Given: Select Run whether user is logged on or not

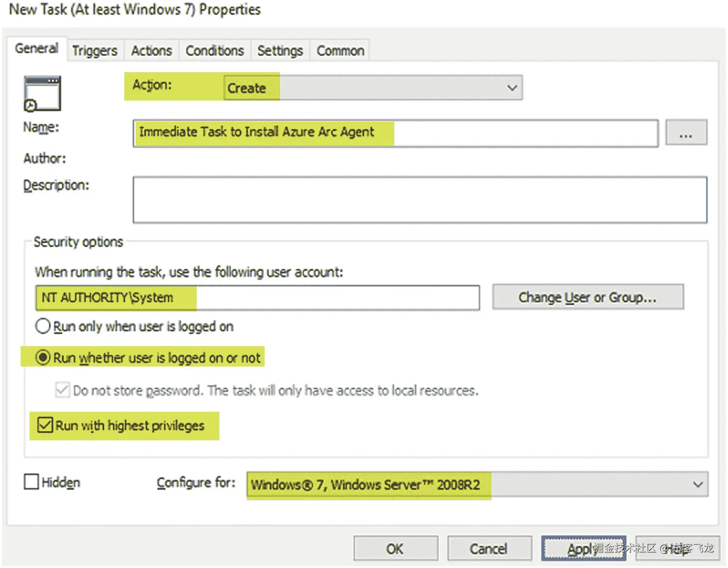Looking at the screenshot, I should point(43,358).
